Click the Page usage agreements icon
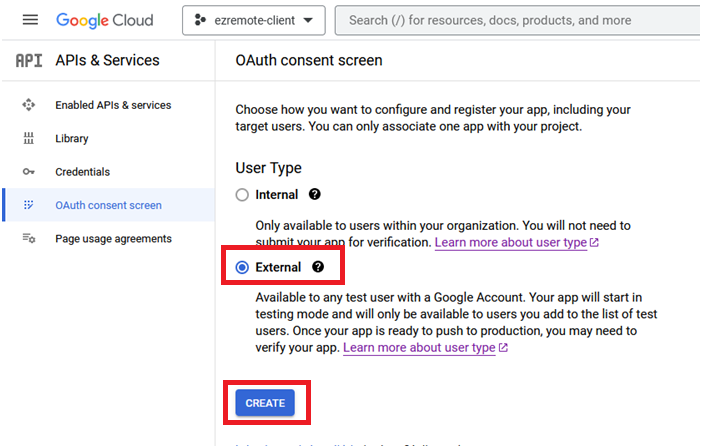Screen dimensions: 702x448 tap(29, 238)
